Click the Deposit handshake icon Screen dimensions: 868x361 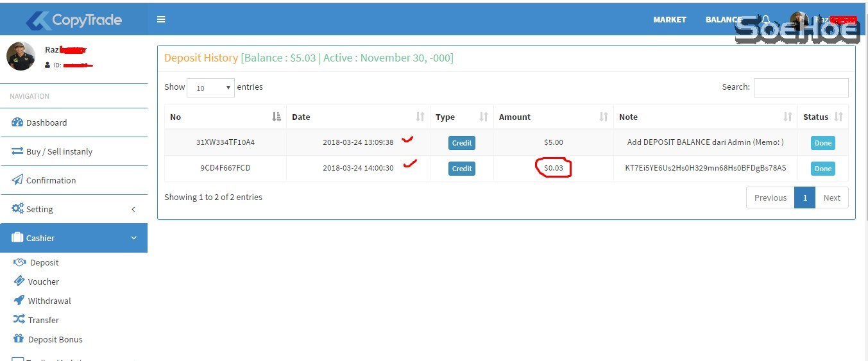[x=19, y=262]
